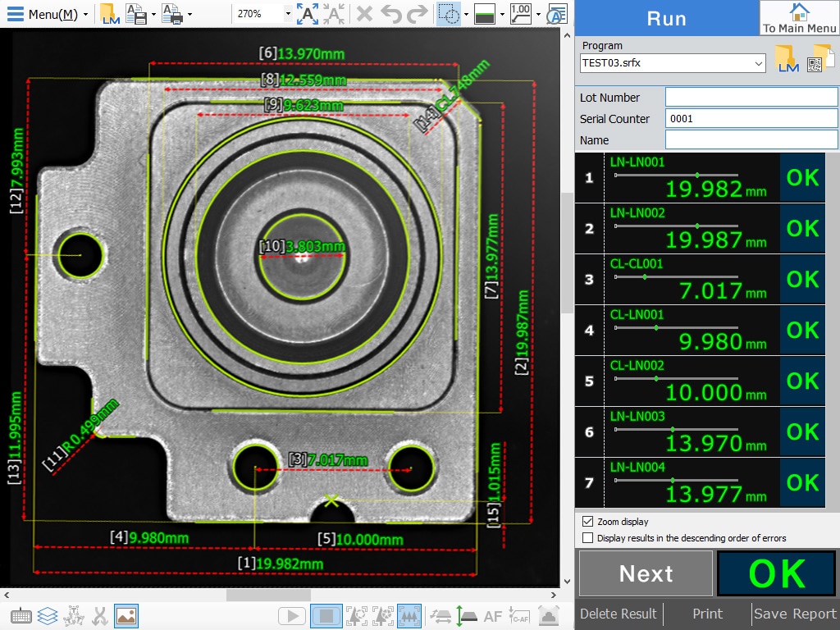840x630 pixels.
Task: Expand the print icon dropdown arrow
Action: click(x=189, y=14)
